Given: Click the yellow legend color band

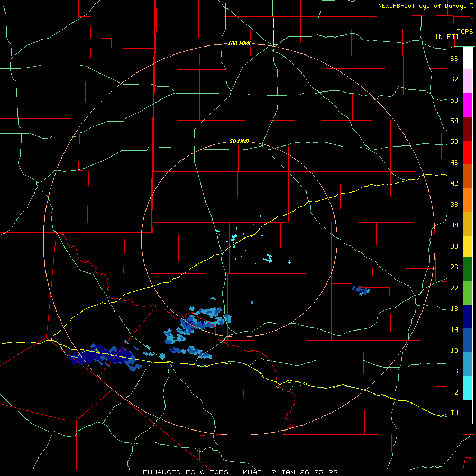Looking at the screenshot, I should [467, 246].
